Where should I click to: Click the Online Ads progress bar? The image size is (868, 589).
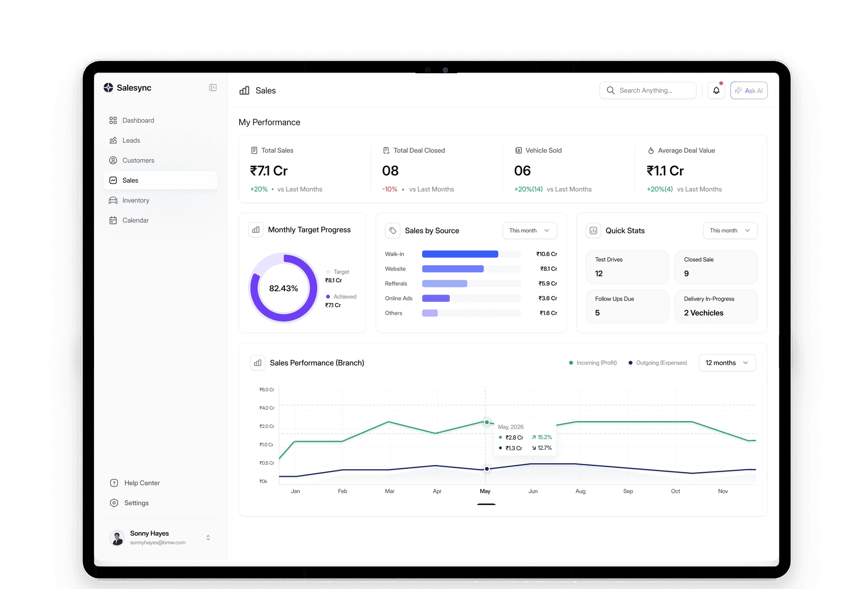[x=472, y=298]
